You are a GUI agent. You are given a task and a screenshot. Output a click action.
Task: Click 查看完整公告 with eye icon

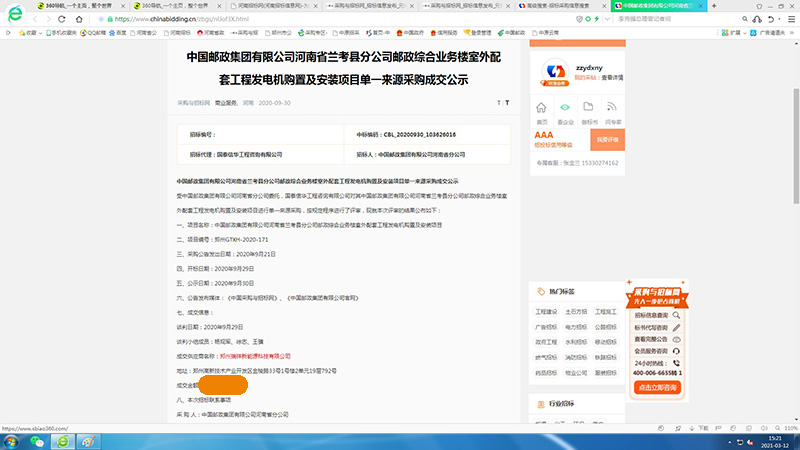pos(657,339)
